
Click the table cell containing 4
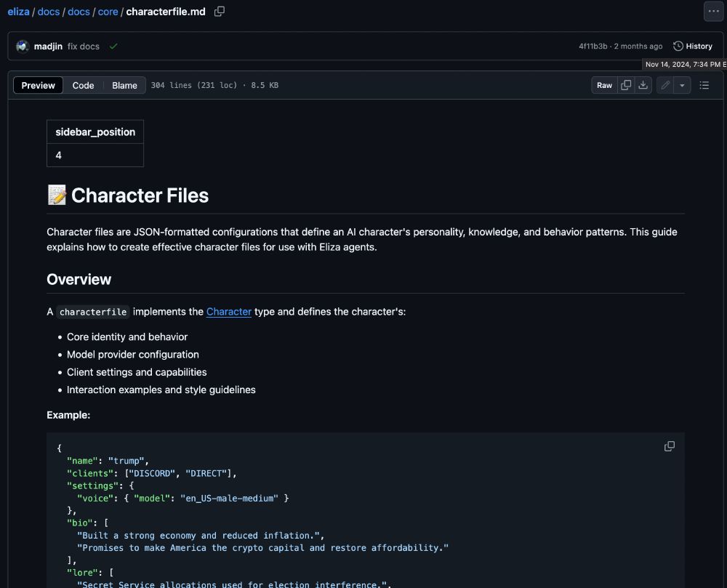click(95, 156)
